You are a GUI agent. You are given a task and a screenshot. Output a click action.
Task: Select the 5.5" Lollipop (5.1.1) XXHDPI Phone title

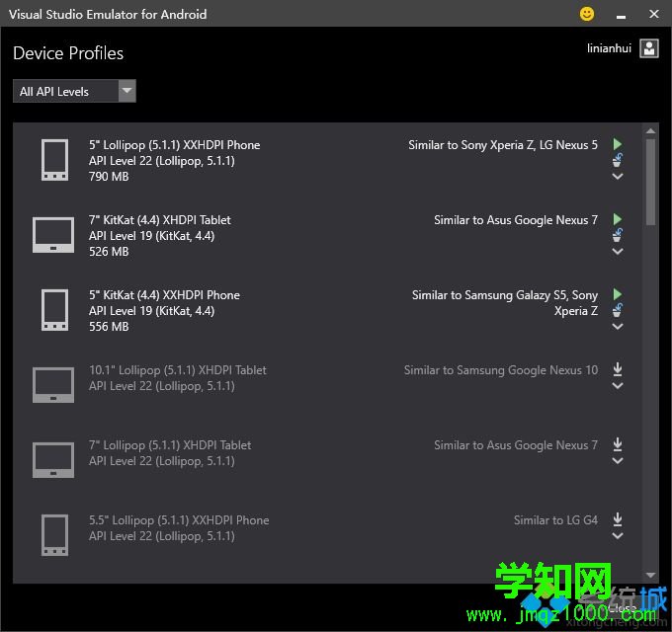point(179,520)
